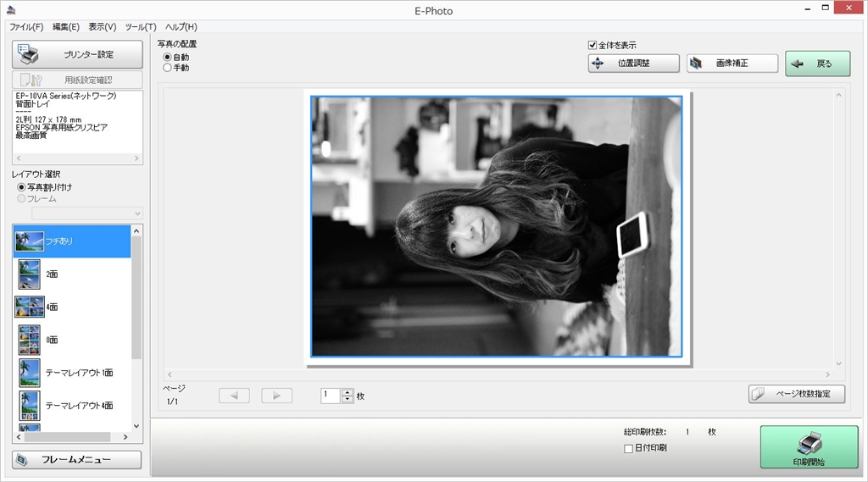Click printer info box scroll-right arrow
The height and width of the screenshot is (482, 868).
tap(136, 158)
